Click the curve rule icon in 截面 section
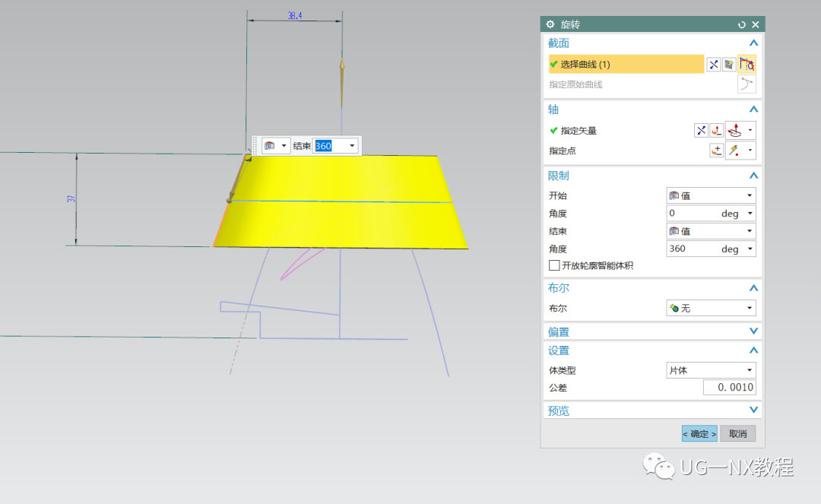This screenshot has width=821, height=504. click(x=747, y=65)
